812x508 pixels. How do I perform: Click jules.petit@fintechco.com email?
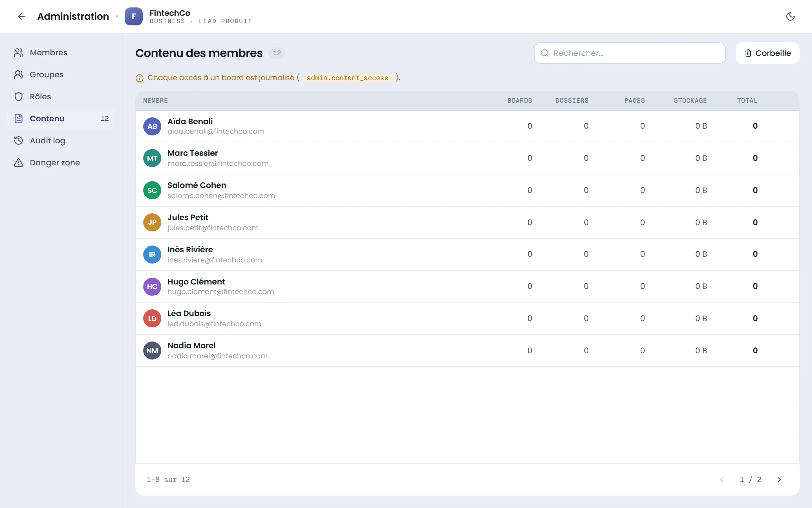point(213,228)
